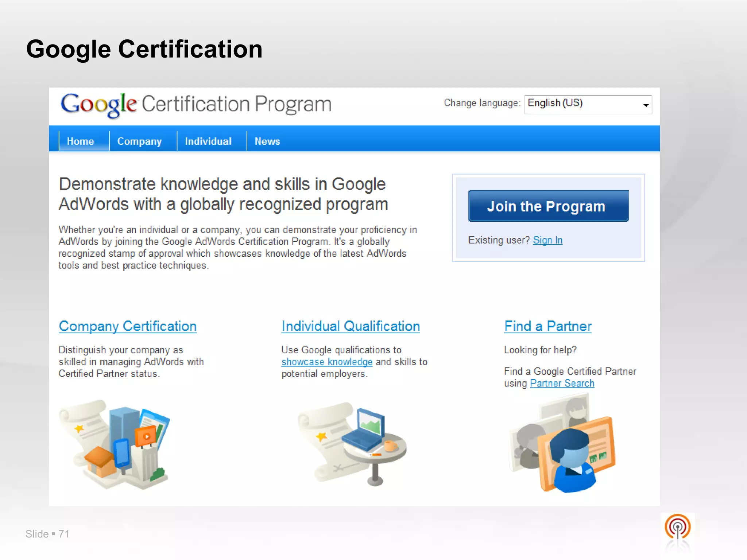This screenshot has width=747, height=560.
Task: Click the Company Certification buildings illustration
Action: (115, 444)
